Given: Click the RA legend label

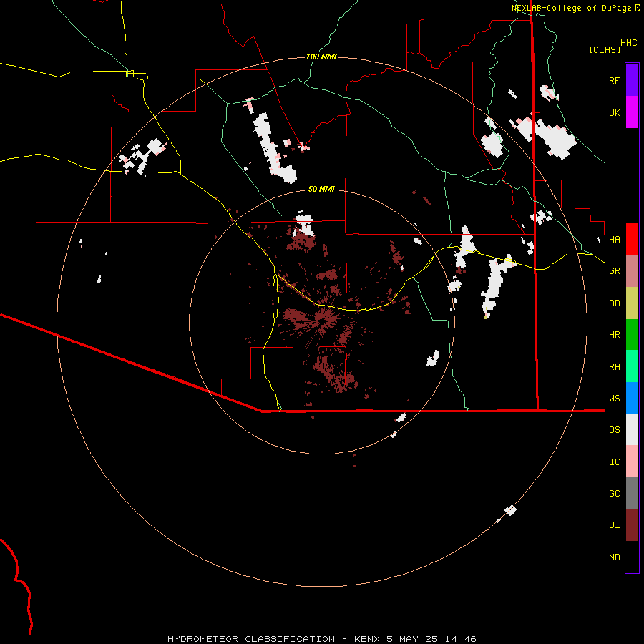Looking at the screenshot, I should point(614,367).
